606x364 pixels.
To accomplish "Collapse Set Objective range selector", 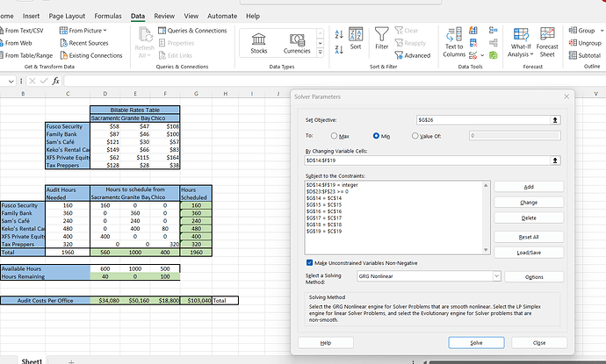I will click(x=555, y=120).
